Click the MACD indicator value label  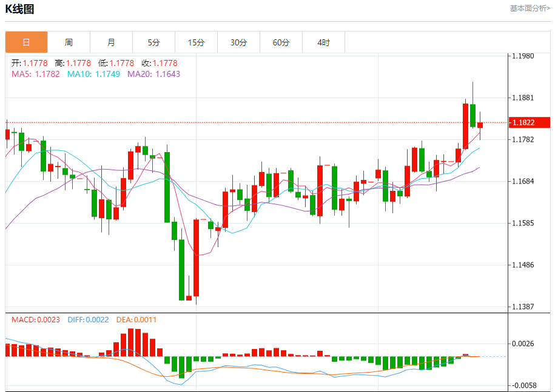click(36, 319)
